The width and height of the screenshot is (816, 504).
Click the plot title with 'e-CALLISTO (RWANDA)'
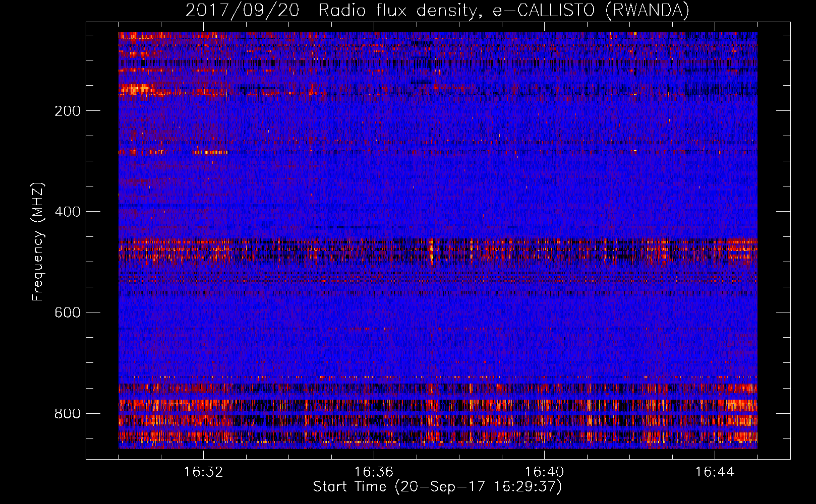pos(437,11)
